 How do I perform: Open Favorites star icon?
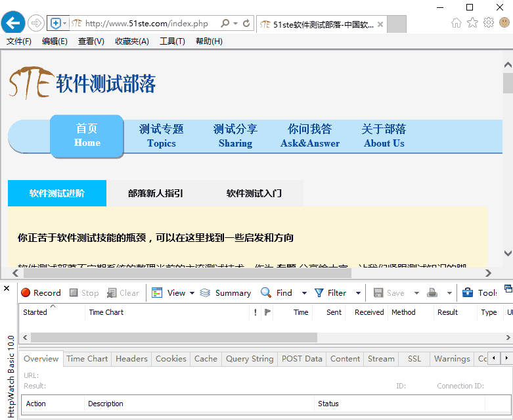click(472, 22)
